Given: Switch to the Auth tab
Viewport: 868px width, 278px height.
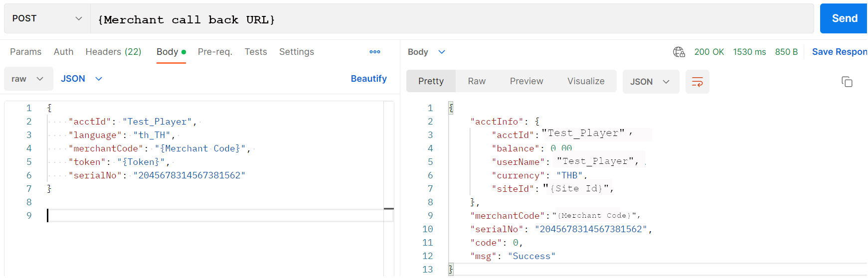Looking at the screenshot, I should (x=63, y=52).
